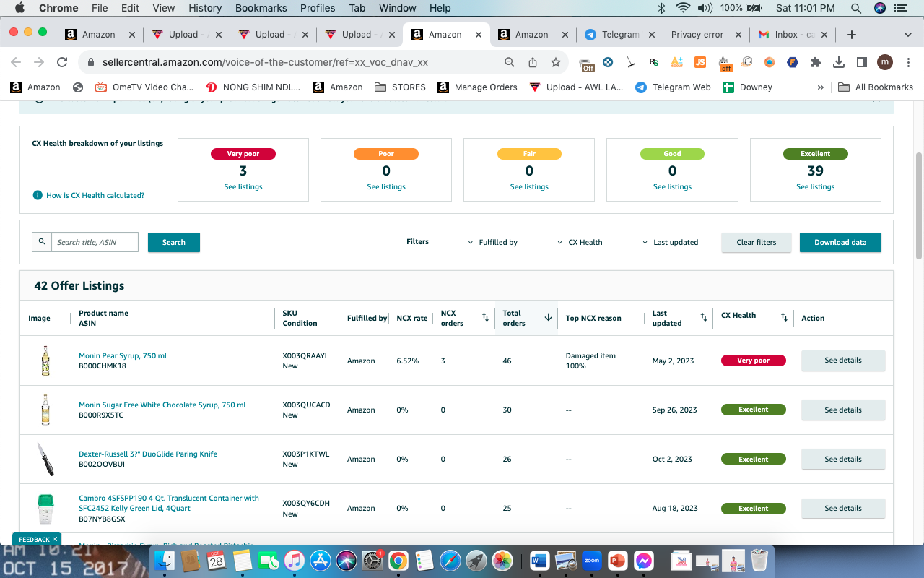Click the Feedback tab at bottom left
924x578 pixels.
click(34, 540)
